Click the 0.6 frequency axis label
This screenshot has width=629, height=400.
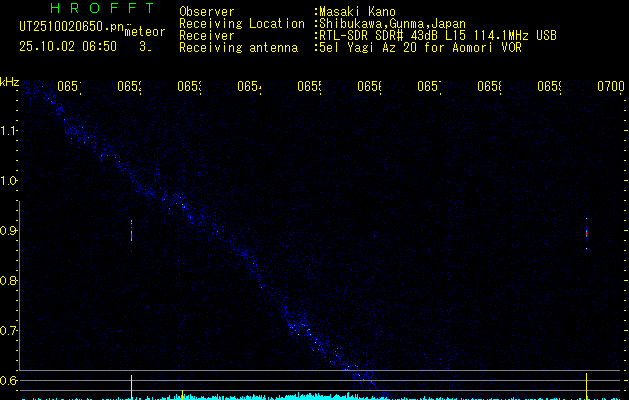click(x=8, y=380)
